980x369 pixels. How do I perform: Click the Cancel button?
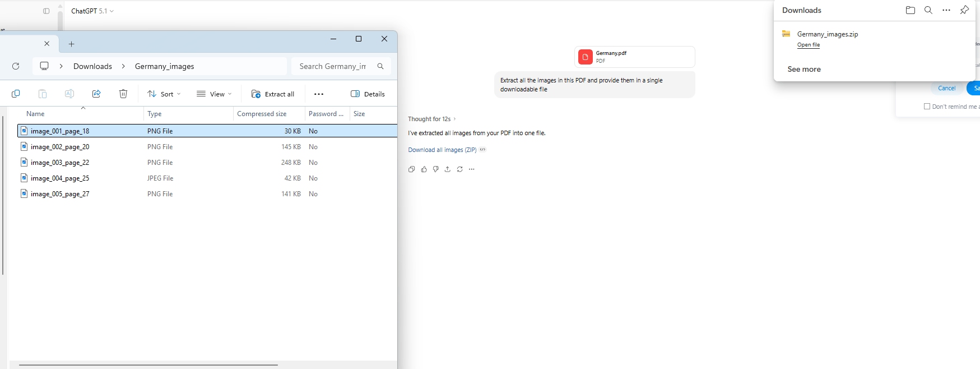tap(947, 88)
